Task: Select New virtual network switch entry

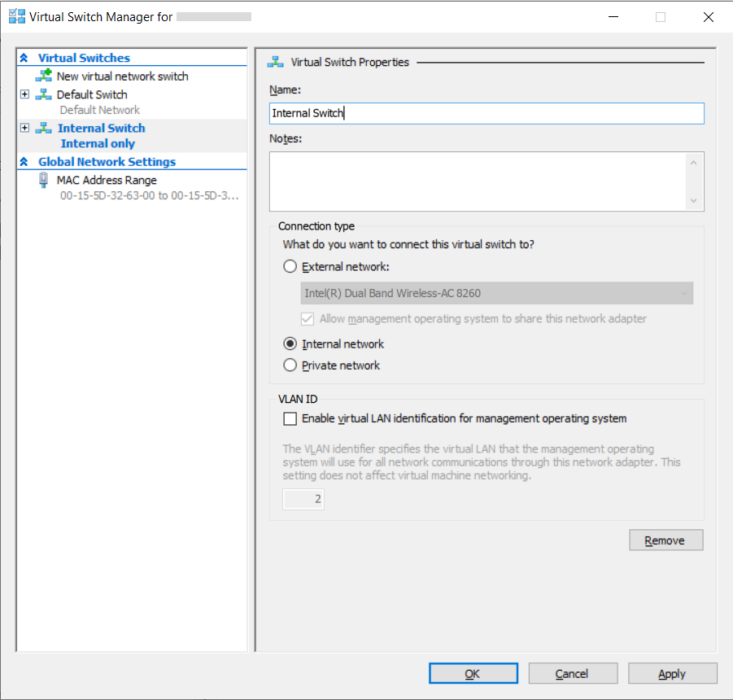Action: (123, 77)
